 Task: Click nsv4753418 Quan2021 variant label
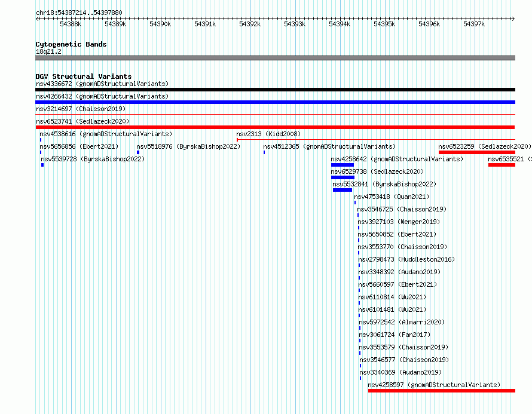pos(392,197)
